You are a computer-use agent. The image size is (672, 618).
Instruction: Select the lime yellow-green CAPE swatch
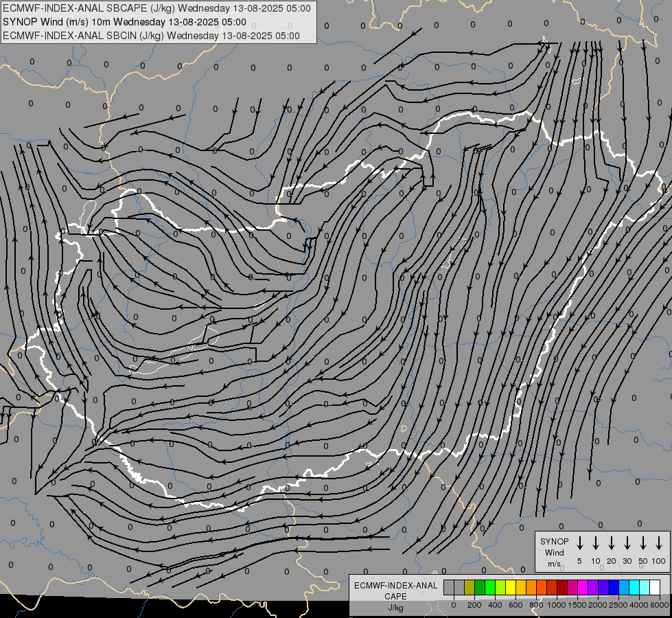(500, 587)
